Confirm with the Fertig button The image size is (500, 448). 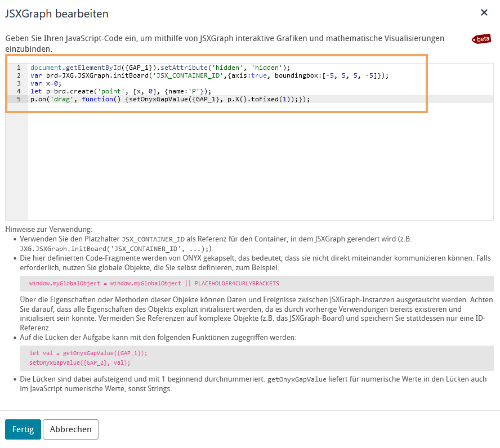click(23, 429)
